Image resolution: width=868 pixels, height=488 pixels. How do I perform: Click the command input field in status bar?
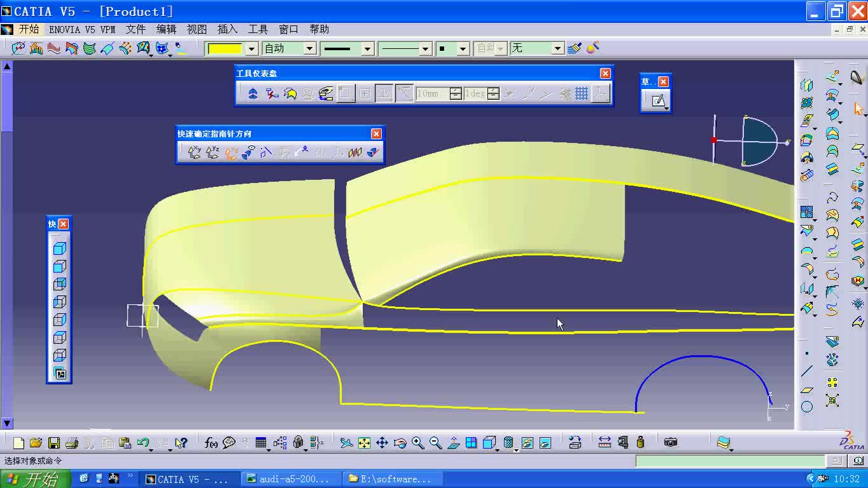tap(731, 461)
